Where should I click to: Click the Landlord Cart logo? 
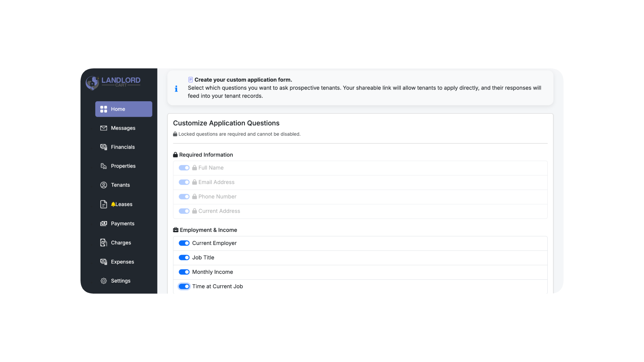(113, 83)
